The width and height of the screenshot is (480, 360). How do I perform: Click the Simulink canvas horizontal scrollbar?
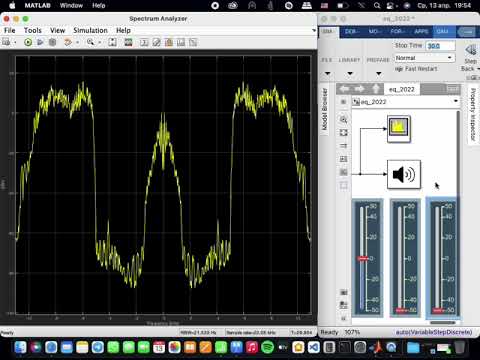coord(443,323)
